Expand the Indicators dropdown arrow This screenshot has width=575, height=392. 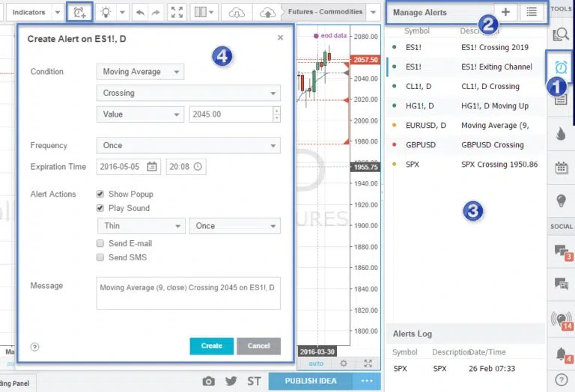coord(58,13)
